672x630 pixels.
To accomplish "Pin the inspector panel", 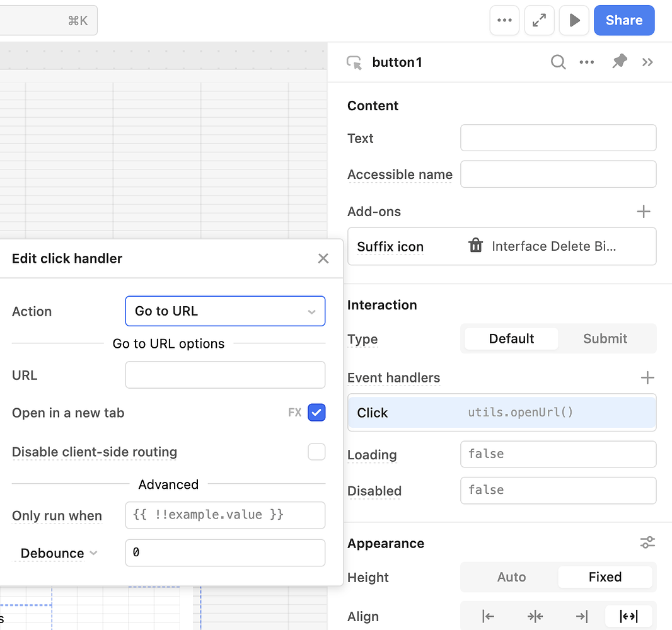I will (x=619, y=62).
